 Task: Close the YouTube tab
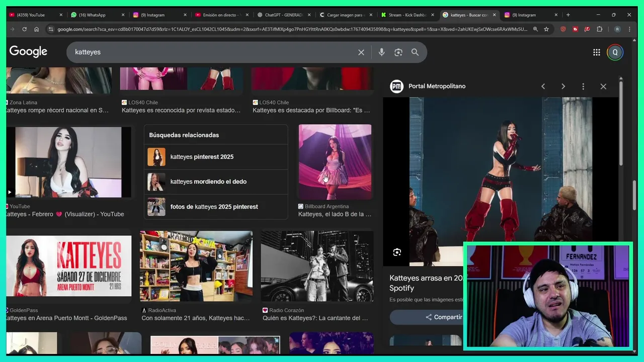pyautogui.click(x=61, y=15)
